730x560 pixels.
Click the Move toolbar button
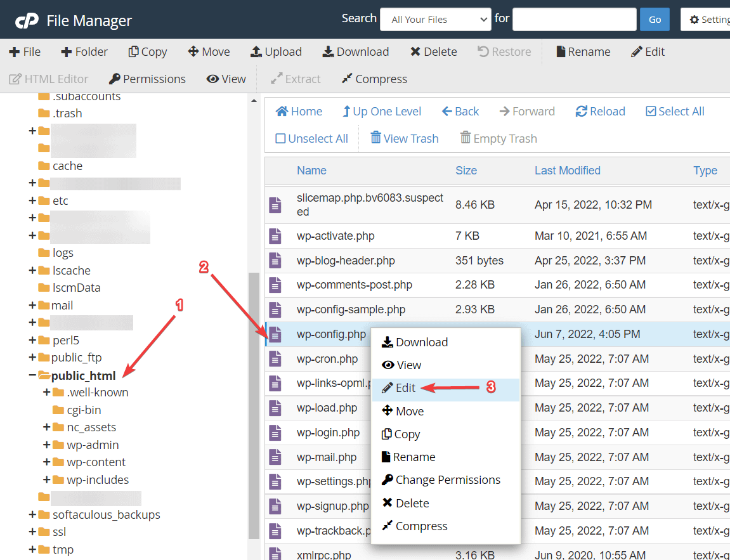click(x=209, y=51)
